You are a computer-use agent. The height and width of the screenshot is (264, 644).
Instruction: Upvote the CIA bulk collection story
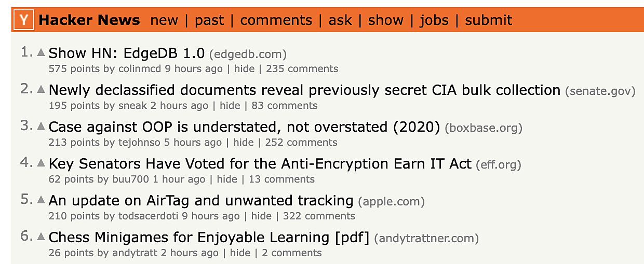(41, 89)
